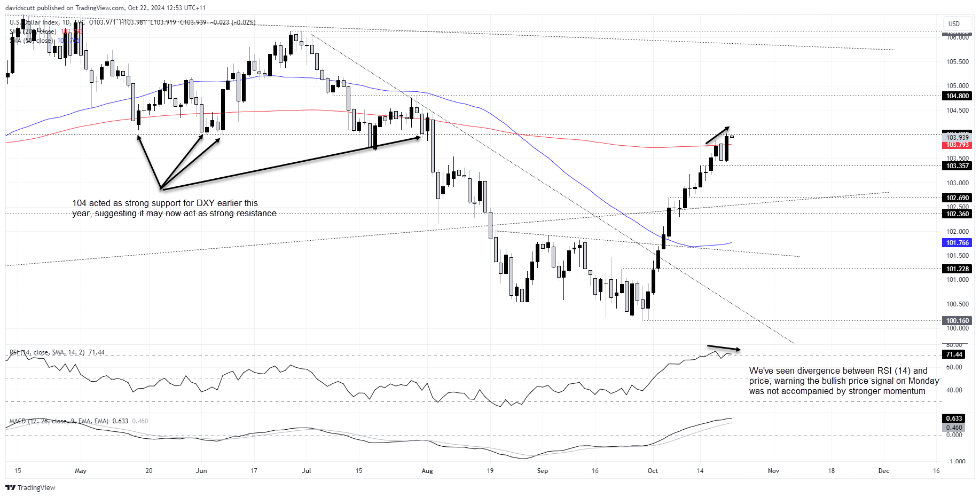Click the '104 acted as strong support' annotation

(x=174, y=208)
